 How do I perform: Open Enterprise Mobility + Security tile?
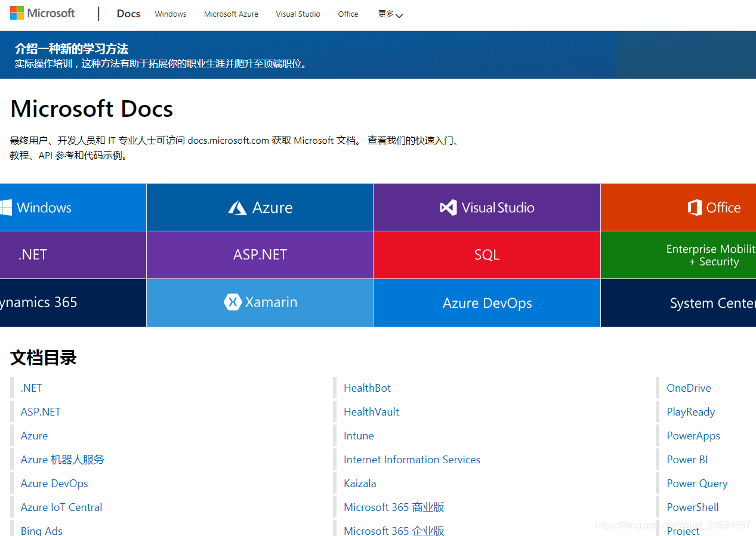678,255
